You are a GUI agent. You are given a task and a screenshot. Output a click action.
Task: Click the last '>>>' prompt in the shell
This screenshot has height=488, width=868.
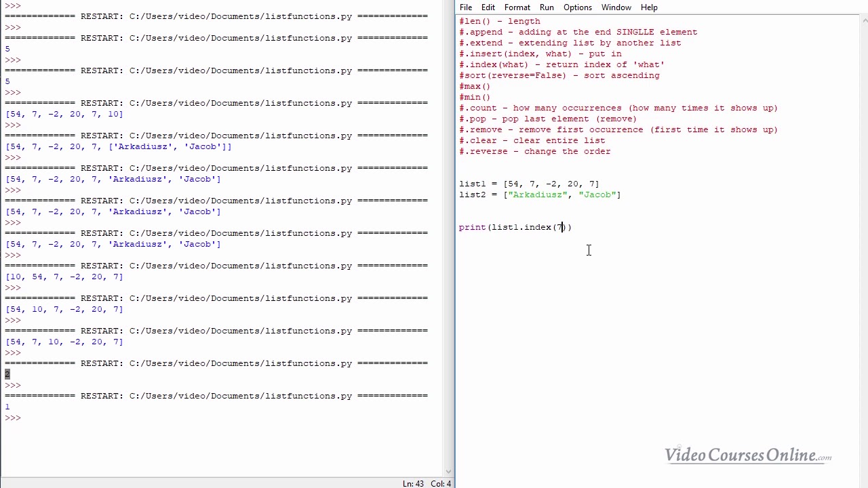tap(13, 418)
